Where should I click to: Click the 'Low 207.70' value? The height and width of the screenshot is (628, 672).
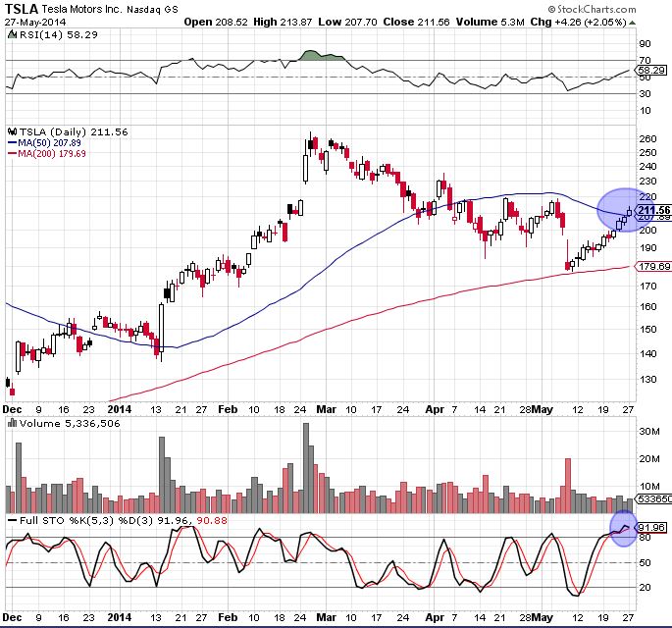tap(347, 22)
